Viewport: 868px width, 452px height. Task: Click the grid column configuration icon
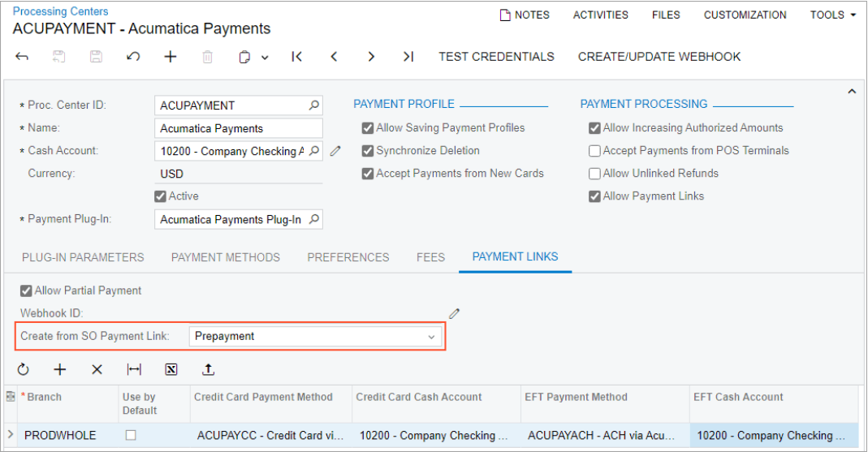click(x=11, y=397)
